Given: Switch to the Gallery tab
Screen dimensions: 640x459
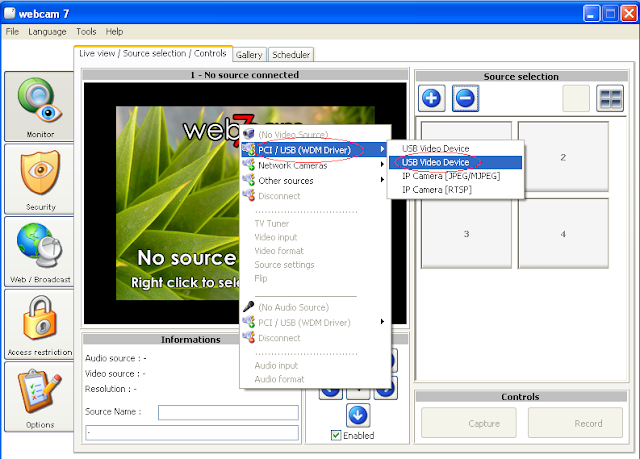Looking at the screenshot, I should (x=249, y=55).
